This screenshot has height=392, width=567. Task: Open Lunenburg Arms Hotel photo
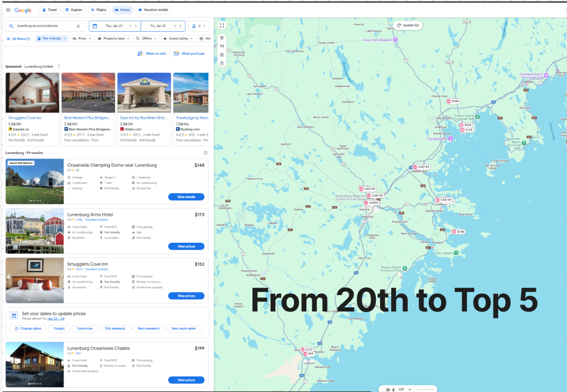[x=35, y=231]
